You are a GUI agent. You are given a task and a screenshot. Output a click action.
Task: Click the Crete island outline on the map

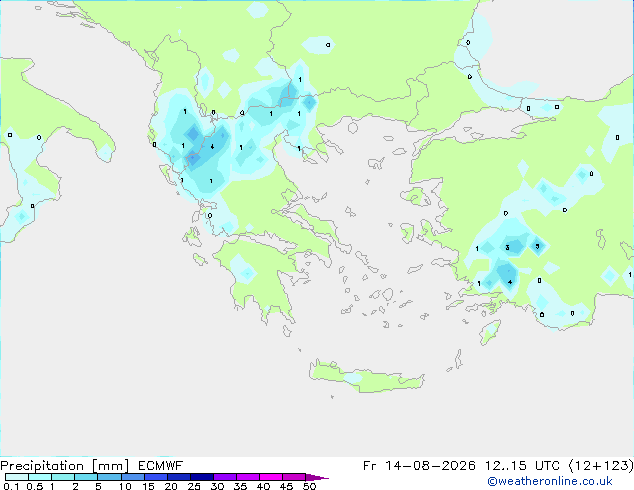(367, 376)
